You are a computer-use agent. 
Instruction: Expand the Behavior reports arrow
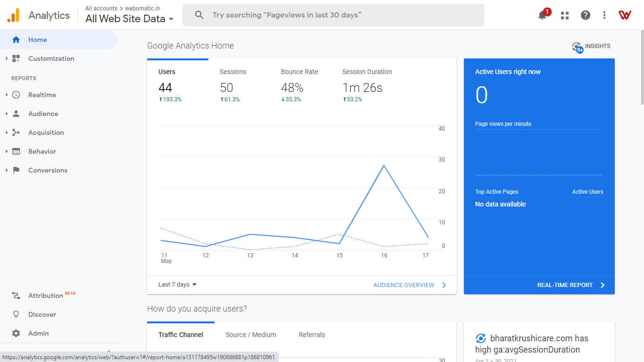click(7, 151)
